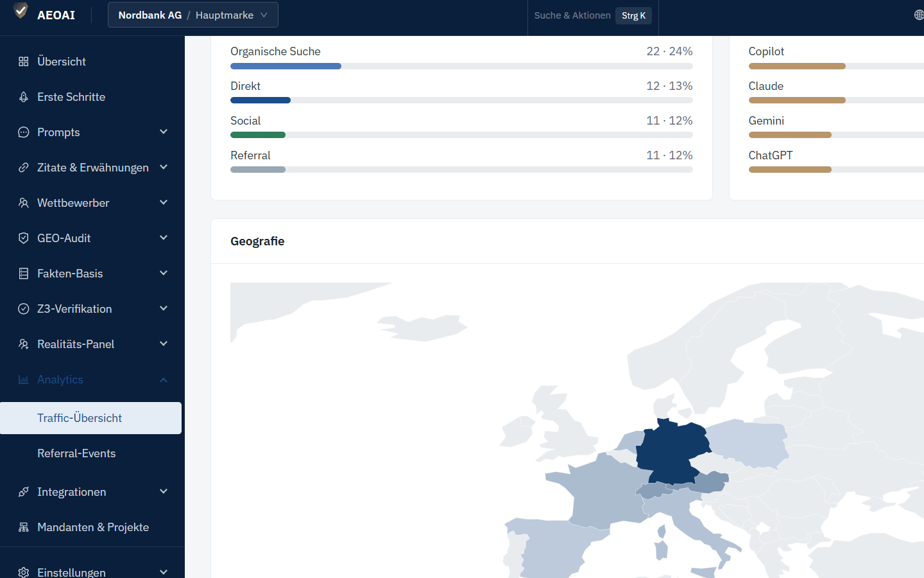Select Traffic-Übersicht in the sidebar
The width and height of the screenshot is (924, 578).
tap(90, 418)
